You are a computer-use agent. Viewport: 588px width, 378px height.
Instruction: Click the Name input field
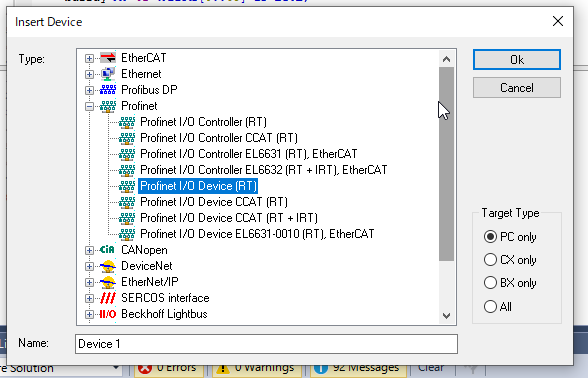coord(266,344)
